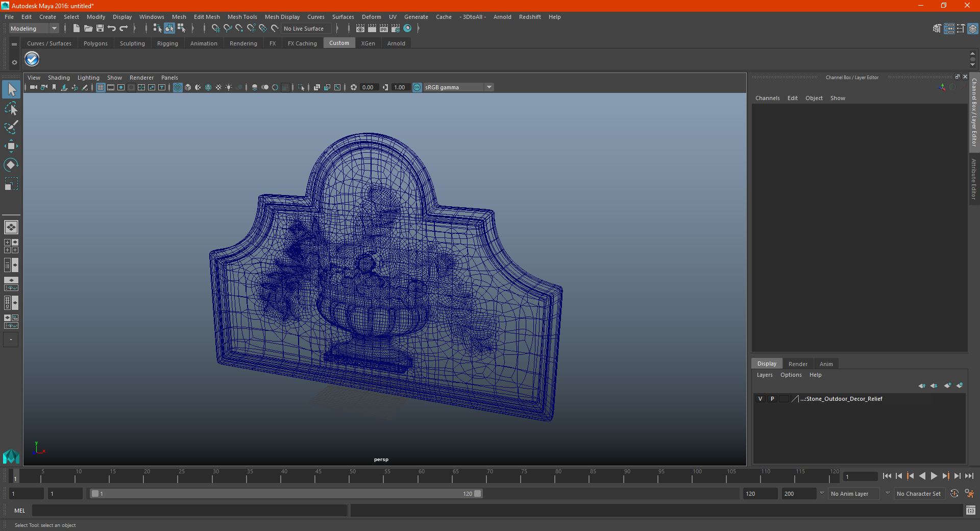Toggle wireframe display cube icon
This screenshot has height=531, width=980.
click(x=178, y=87)
